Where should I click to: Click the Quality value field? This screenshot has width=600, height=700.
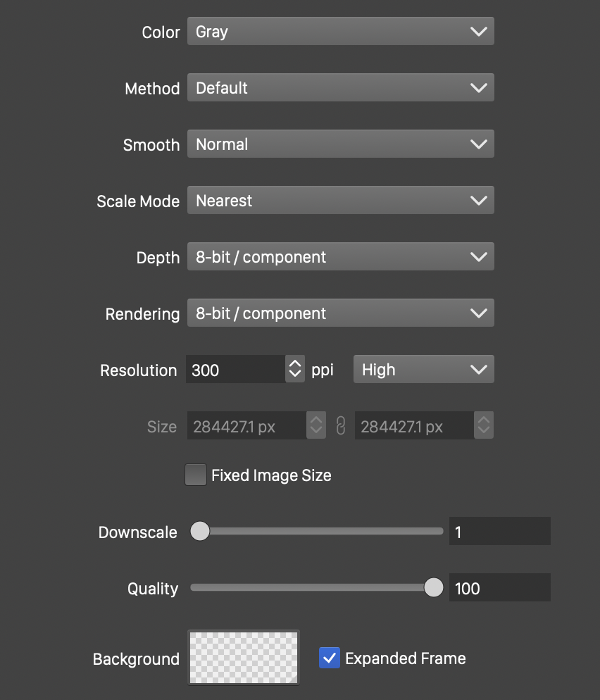coord(499,588)
